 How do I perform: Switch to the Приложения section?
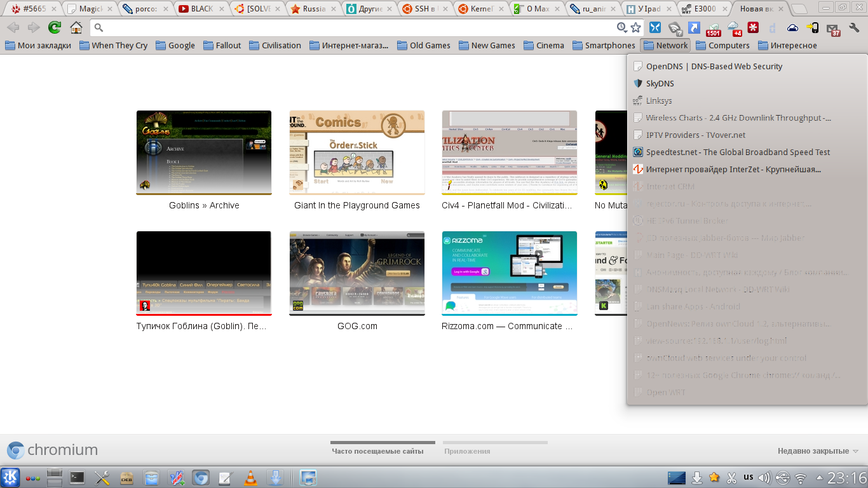[467, 451]
